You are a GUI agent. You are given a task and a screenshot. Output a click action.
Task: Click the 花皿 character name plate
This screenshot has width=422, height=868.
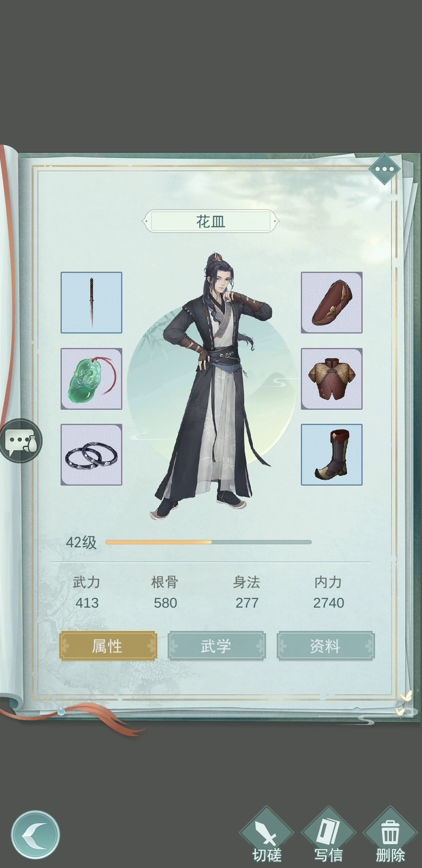211,221
